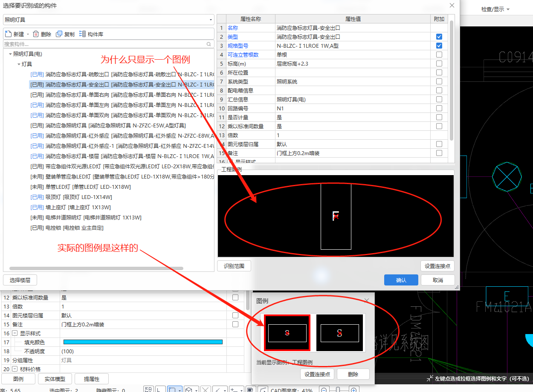Confirm with the 确认 button
The image size is (533, 392).
(401, 280)
